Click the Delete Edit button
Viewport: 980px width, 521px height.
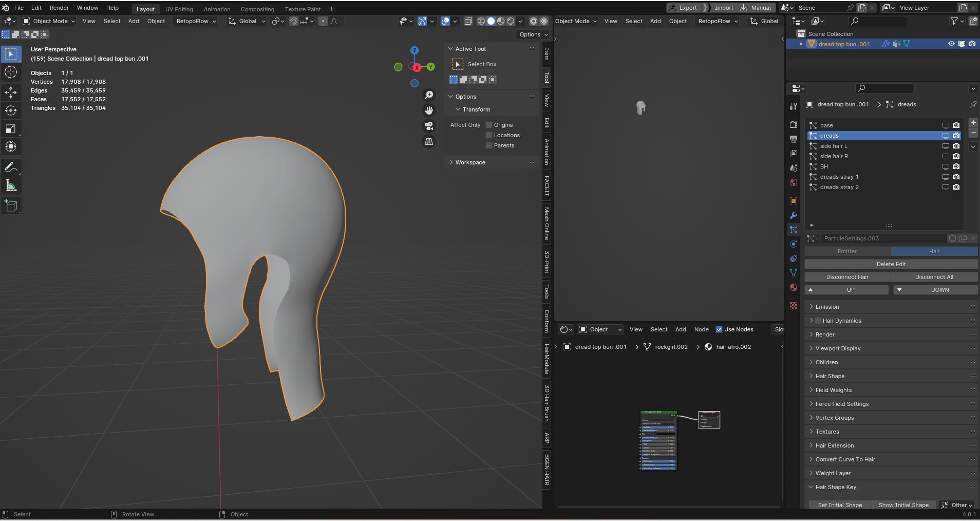tap(891, 264)
